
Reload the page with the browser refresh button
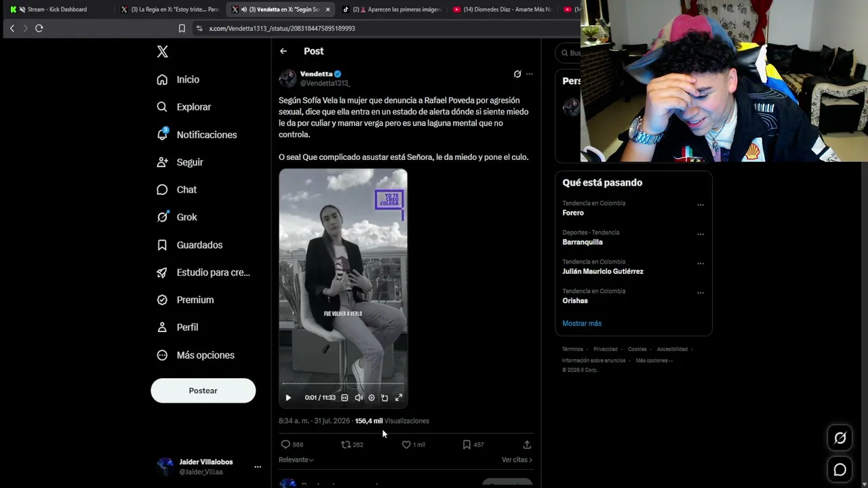(39, 28)
